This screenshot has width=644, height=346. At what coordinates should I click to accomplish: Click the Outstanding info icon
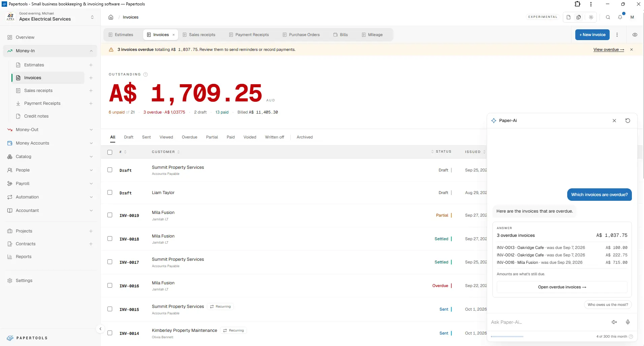click(x=146, y=74)
